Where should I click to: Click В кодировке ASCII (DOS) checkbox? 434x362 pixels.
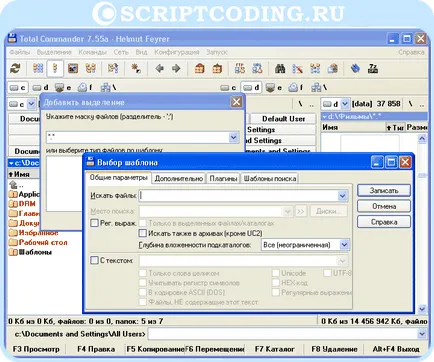coord(143,292)
